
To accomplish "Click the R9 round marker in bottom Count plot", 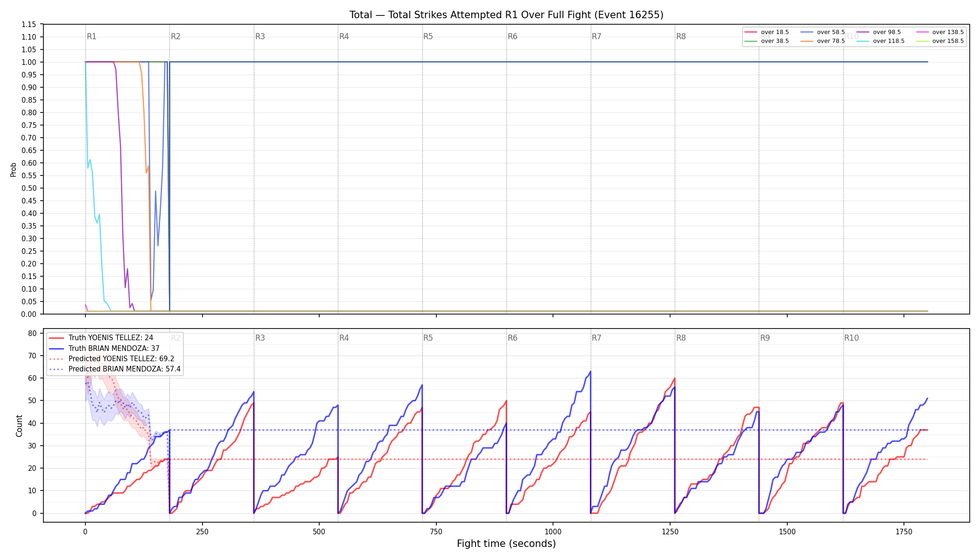I will [x=765, y=338].
